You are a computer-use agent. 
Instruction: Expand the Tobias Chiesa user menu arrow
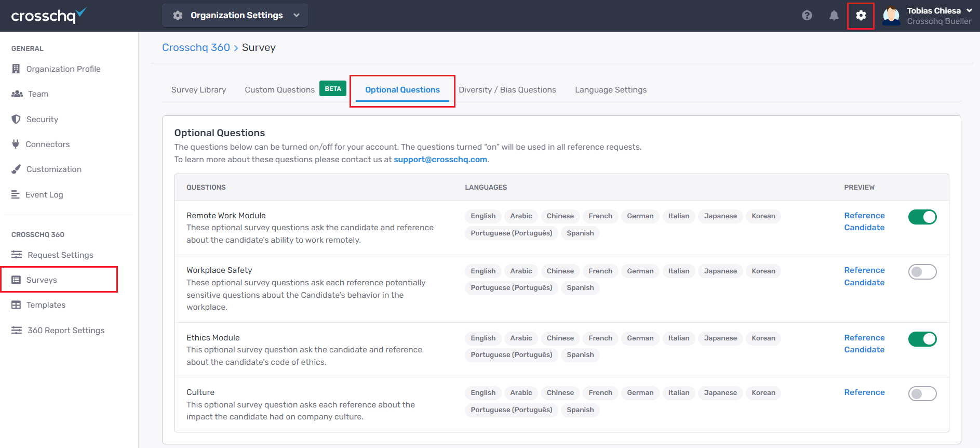[969, 10]
